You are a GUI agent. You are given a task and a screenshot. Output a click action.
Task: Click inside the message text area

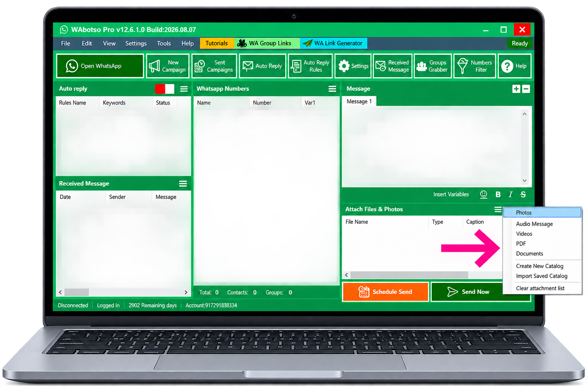click(x=431, y=147)
